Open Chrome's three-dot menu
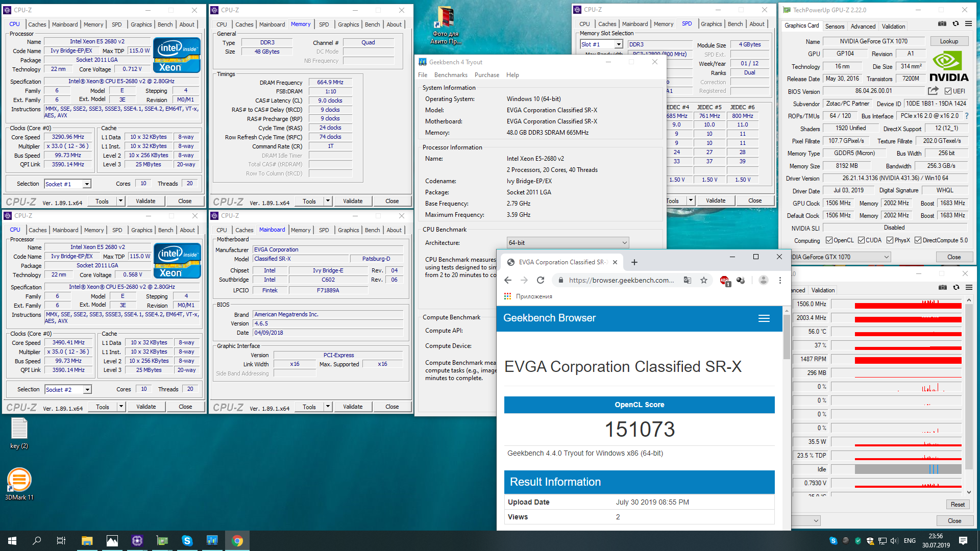The width and height of the screenshot is (980, 551). coord(780,280)
